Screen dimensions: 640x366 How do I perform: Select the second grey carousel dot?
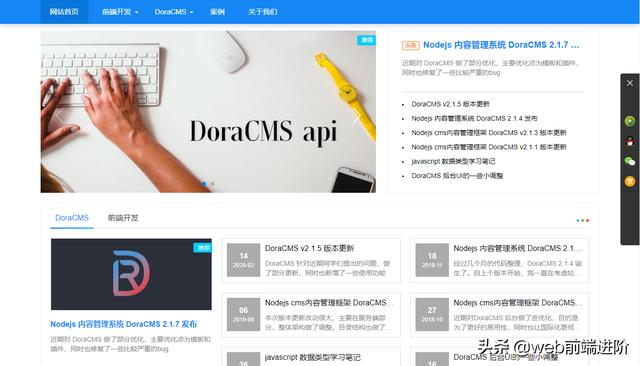pos(212,184)
